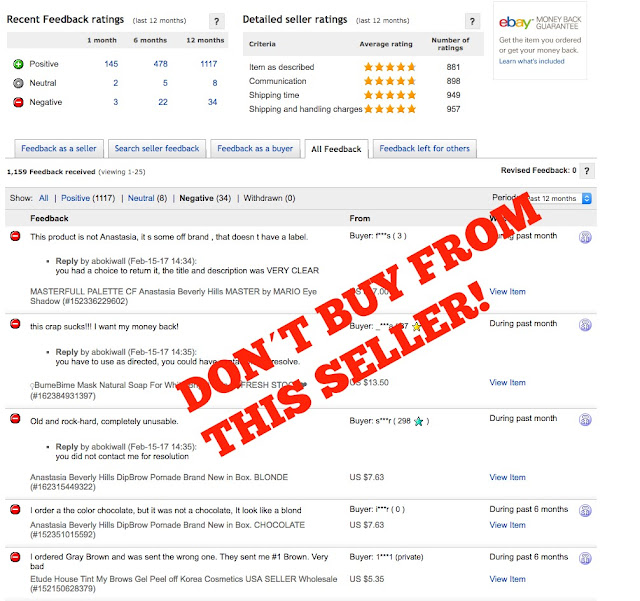Click the 881 number of ratings value
The height and width of the screenshot is (601, 640).
453,67
